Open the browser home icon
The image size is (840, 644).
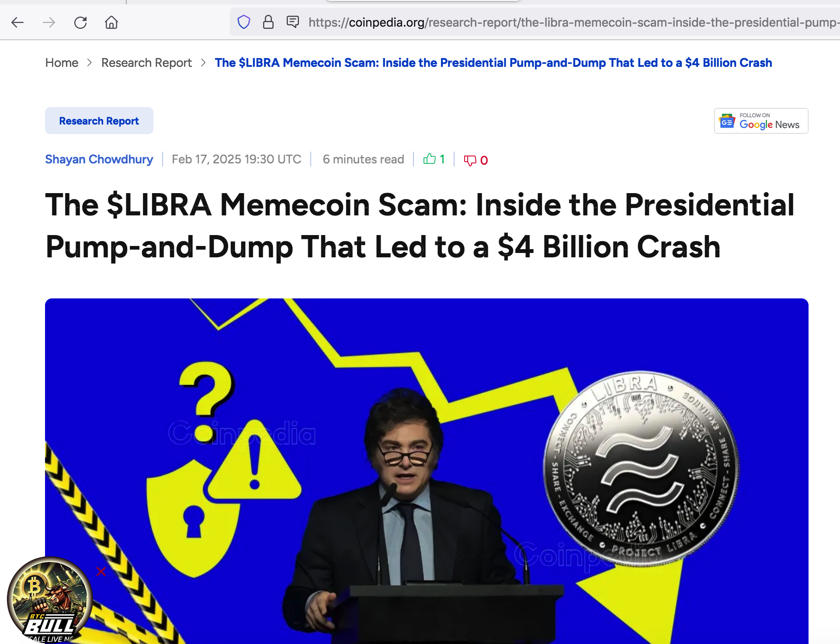coord(111,22)
